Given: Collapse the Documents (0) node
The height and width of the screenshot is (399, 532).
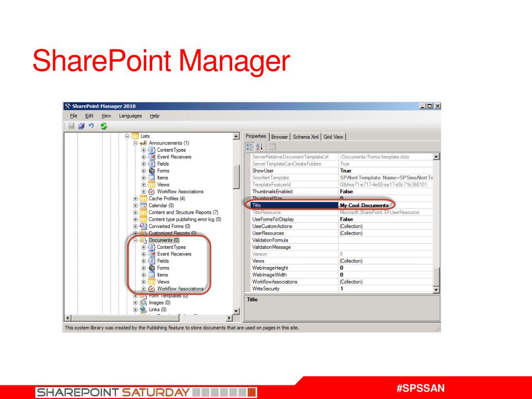Looking at the screenshot, I should pyautogui.click(x=136, y=240).
